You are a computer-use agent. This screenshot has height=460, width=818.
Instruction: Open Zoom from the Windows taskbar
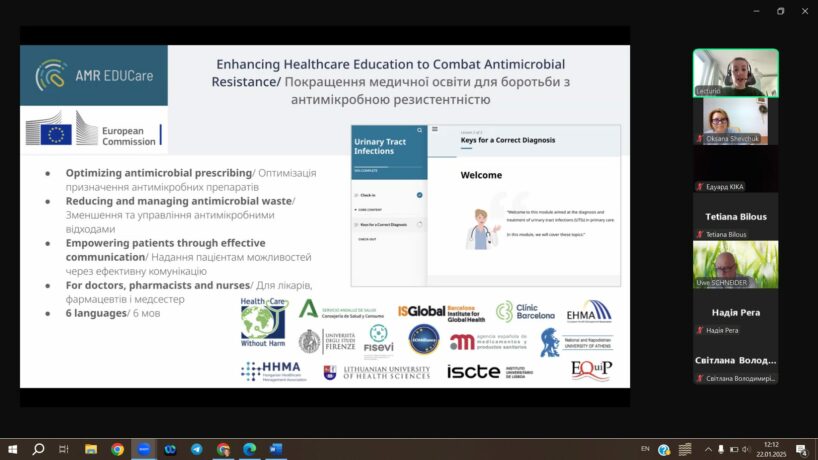[143, 450]
